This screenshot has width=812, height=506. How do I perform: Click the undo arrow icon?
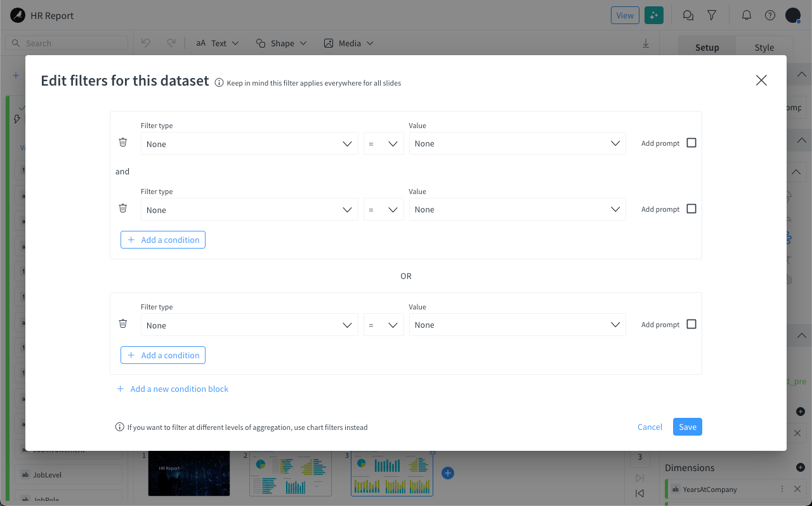[x=147, y=42]
